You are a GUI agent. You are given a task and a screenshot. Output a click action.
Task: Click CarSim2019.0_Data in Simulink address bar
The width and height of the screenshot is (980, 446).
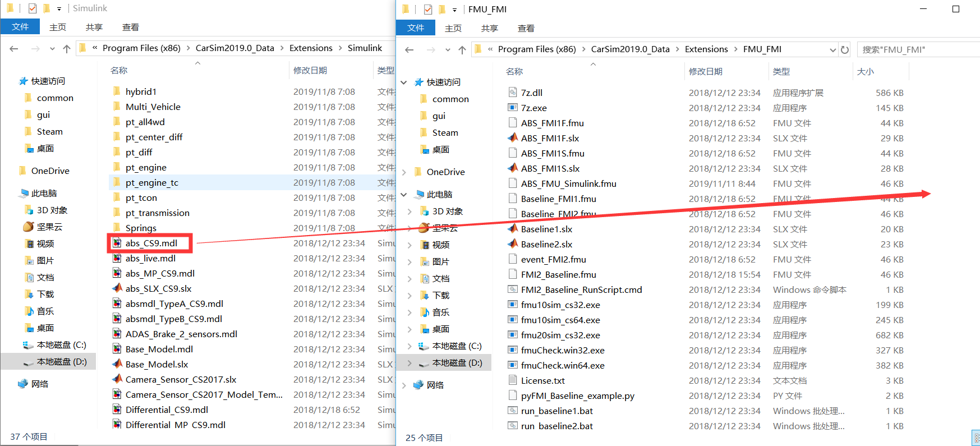point(235,48)
